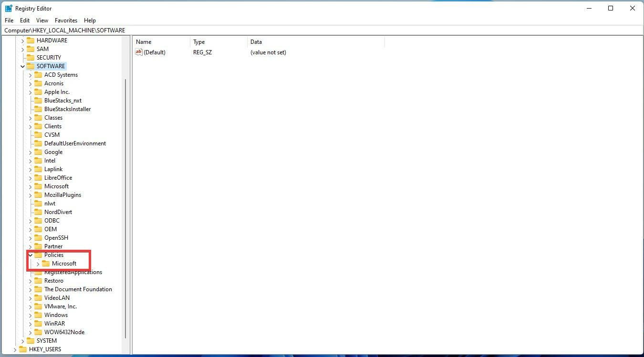Screen dimensions: 644x357
Task: Click the (value not set) data cell
Action: coord(268,52)
